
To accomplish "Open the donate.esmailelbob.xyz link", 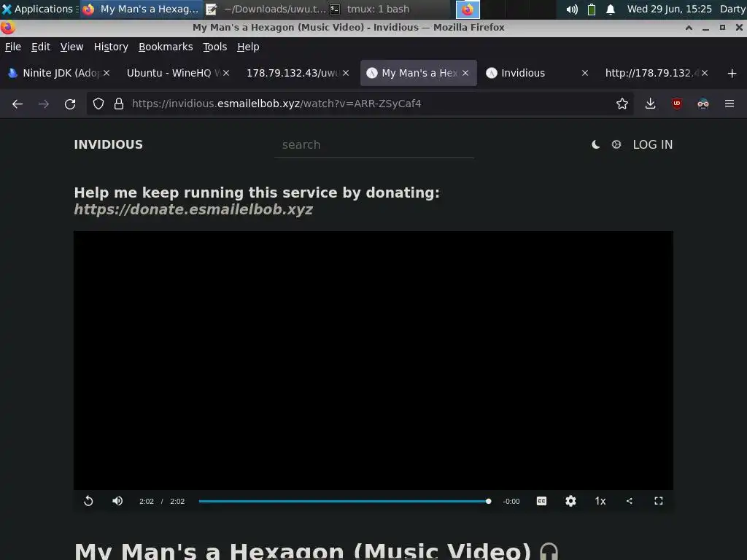I will pos(193,209).
